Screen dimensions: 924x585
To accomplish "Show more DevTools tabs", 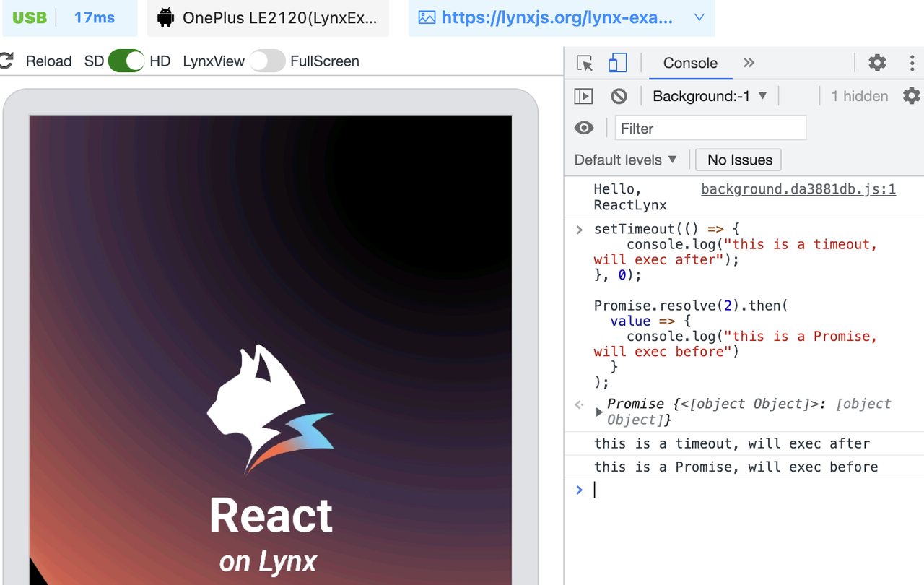I will [x=749, y=63].
